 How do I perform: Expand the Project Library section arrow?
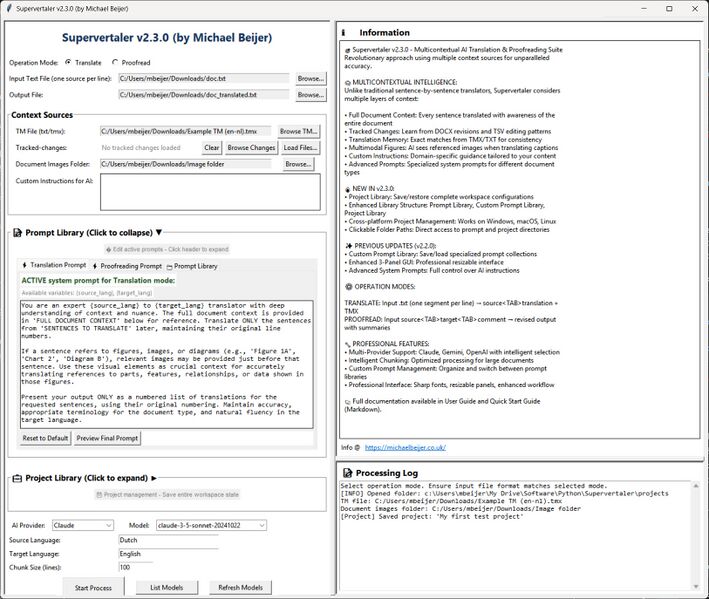coord(154,478)
